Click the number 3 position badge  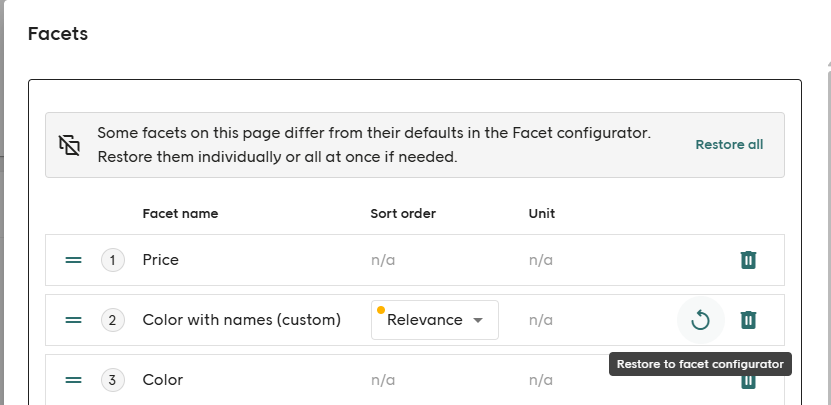(113, 380)
